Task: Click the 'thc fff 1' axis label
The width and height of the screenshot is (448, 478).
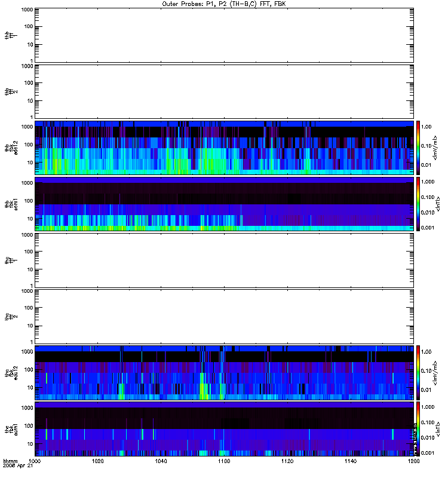Action: click(x=11, y=261)
